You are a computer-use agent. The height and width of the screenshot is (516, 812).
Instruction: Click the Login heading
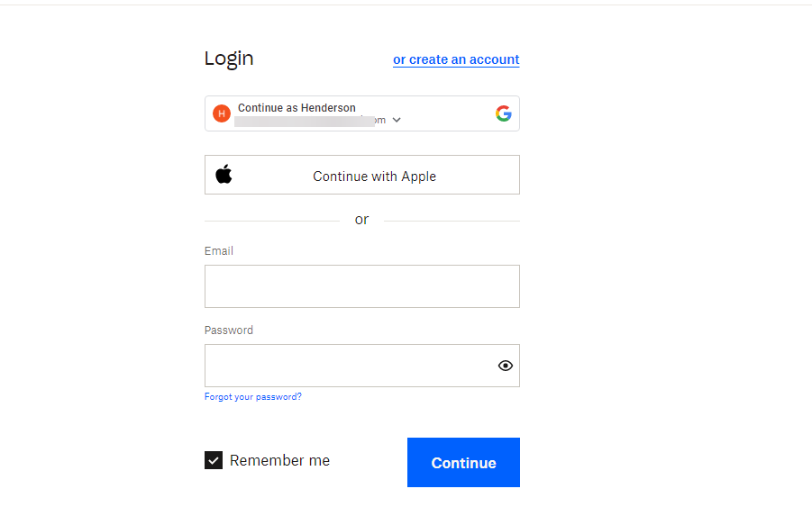coord(229,59)
